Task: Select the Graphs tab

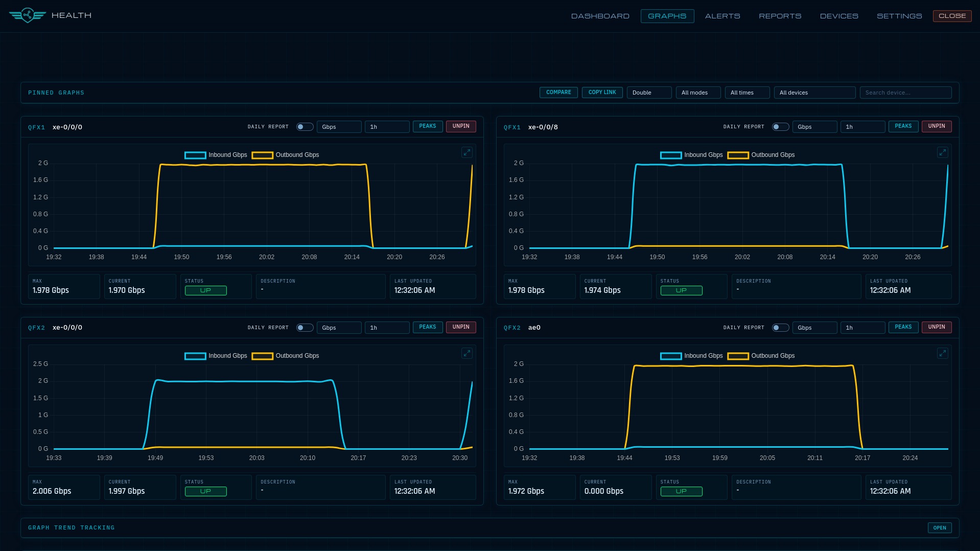Action: point(667,16)
